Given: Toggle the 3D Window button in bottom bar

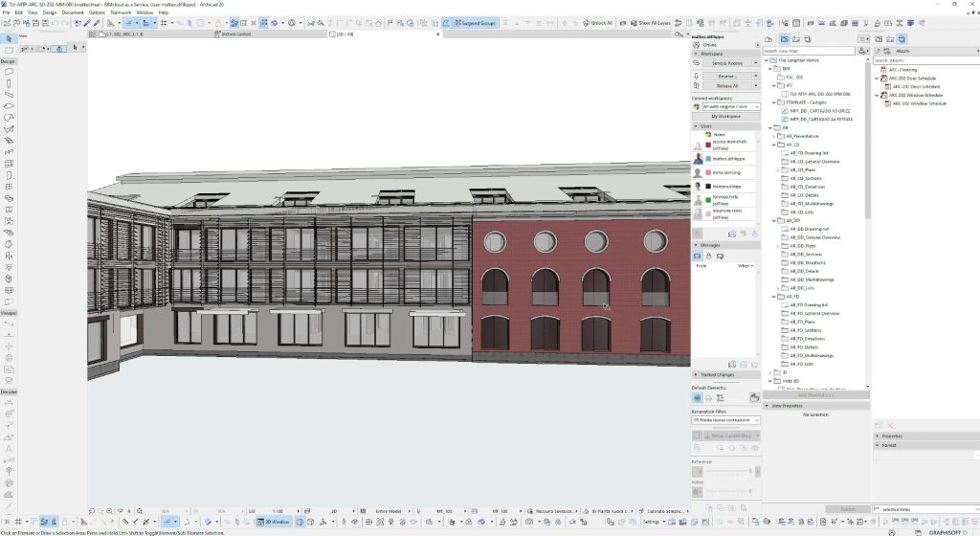Looking at the screenshot, I should click(x=273, y=523).
